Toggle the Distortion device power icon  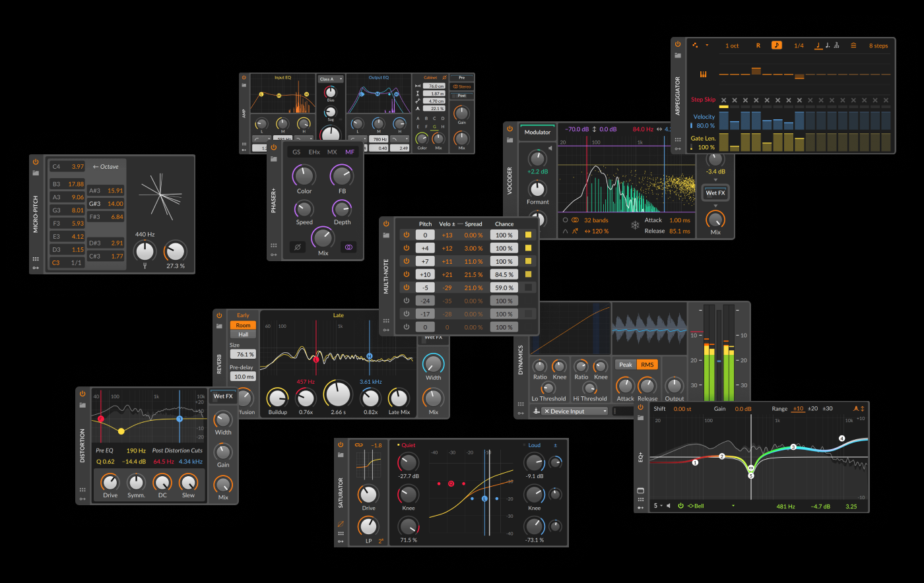(82, 394)
